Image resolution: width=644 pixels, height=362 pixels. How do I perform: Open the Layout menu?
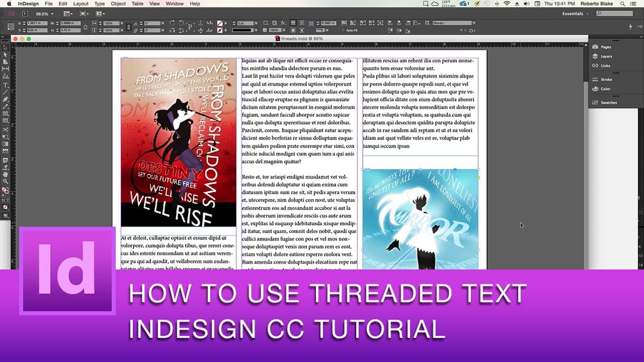80,4
